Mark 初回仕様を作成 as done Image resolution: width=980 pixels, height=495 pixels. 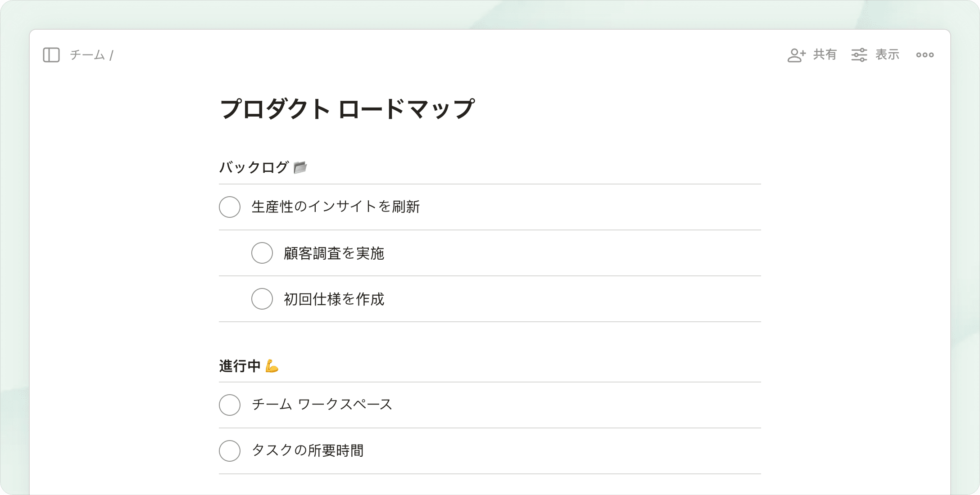(x=262, y=299)
